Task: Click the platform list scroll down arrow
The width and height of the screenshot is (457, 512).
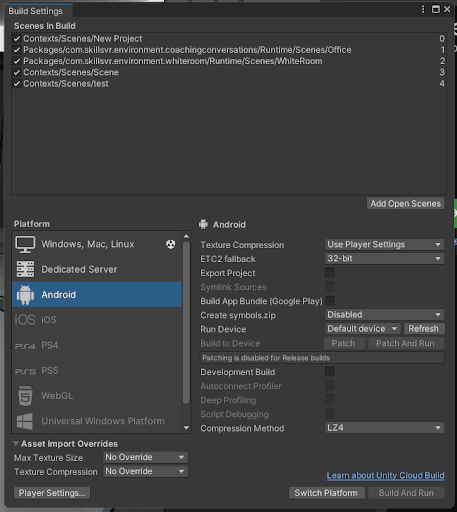Action: [x=186, y=428]
